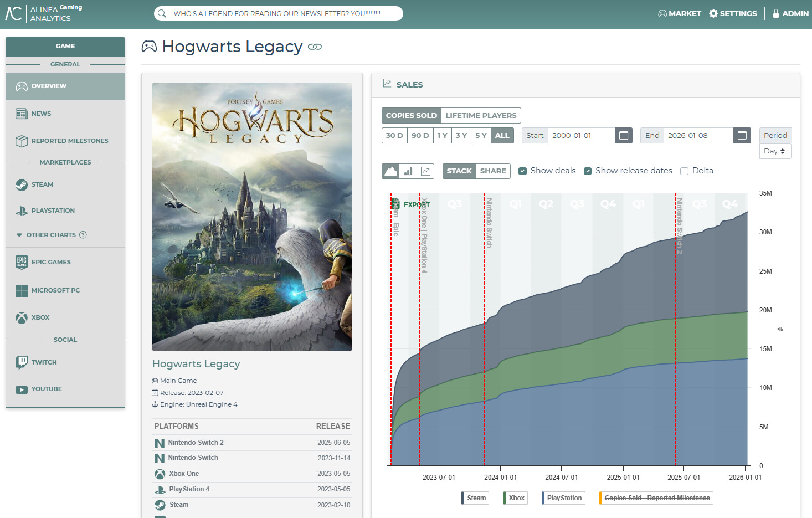Open the Period Day dropdown
The width and height of the screenshot is (812, 518).
point(775,151)
